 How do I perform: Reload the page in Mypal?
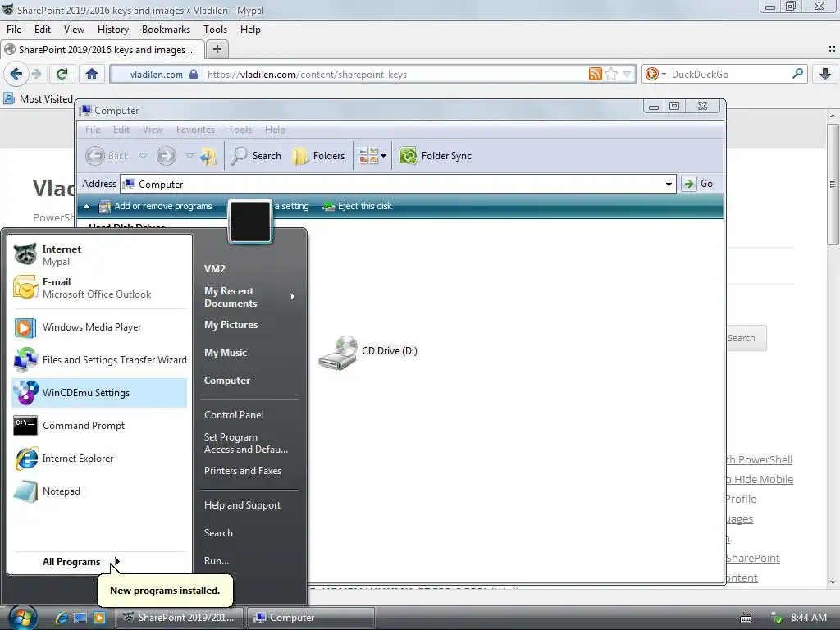tap(62, 74)
